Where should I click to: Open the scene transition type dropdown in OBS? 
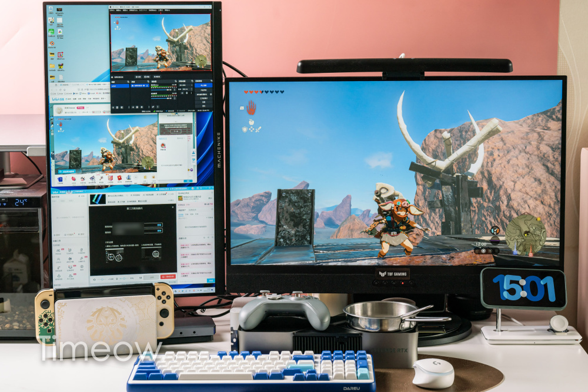click(x=186, y=85)
